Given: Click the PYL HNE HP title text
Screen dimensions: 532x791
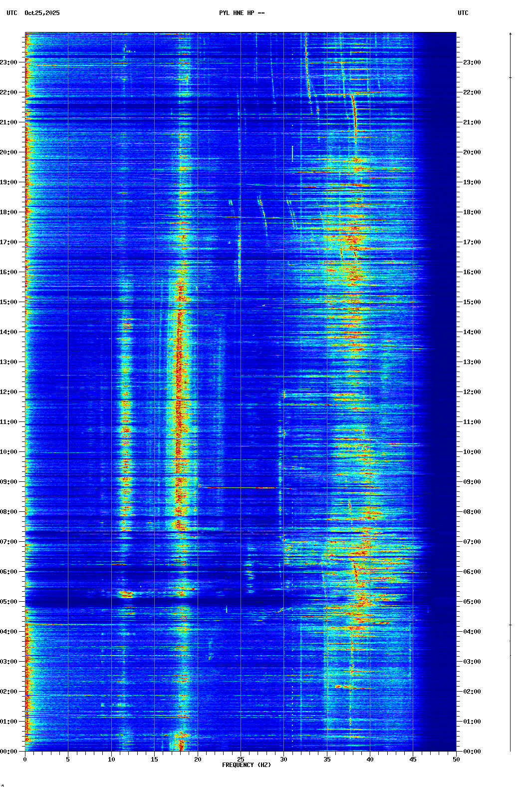Looking at the screenshot, I should coord(242,13).
